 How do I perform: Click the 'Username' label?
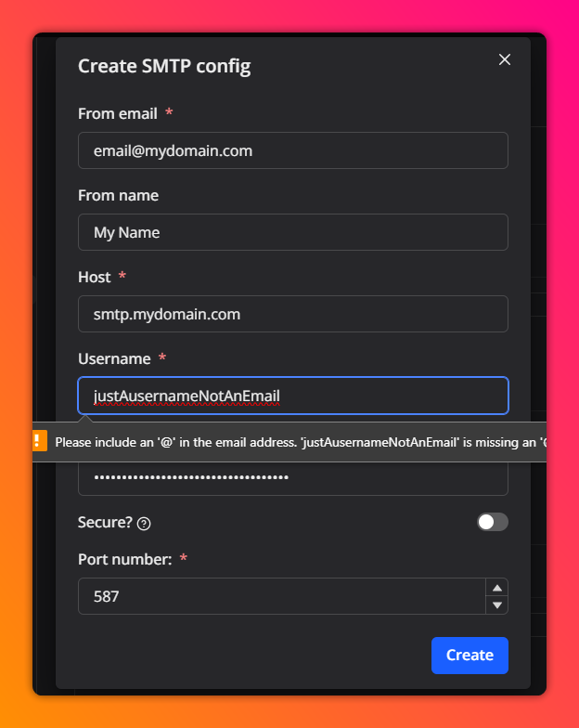(x=114, y=358)
